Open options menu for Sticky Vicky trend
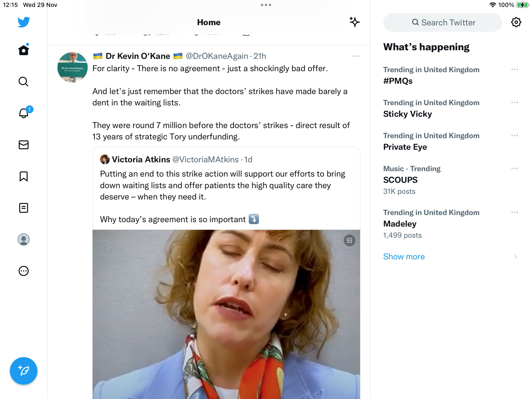Image resolution: width=532 pixels, height=399 pixels. click(515, 103)
